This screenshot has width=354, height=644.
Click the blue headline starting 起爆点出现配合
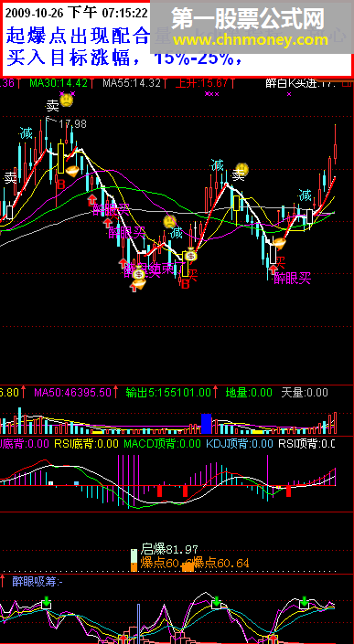click(x=78, y=37)
